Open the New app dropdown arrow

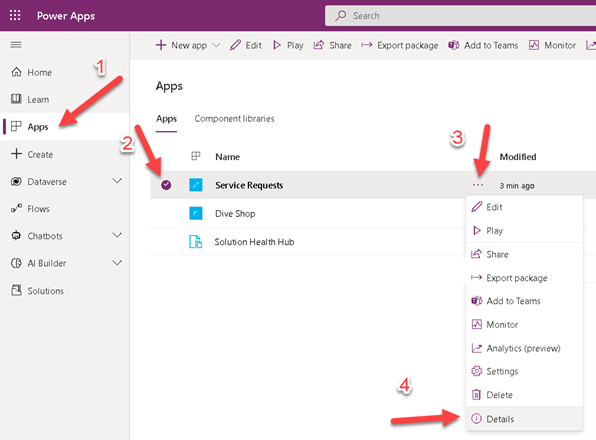216,45
